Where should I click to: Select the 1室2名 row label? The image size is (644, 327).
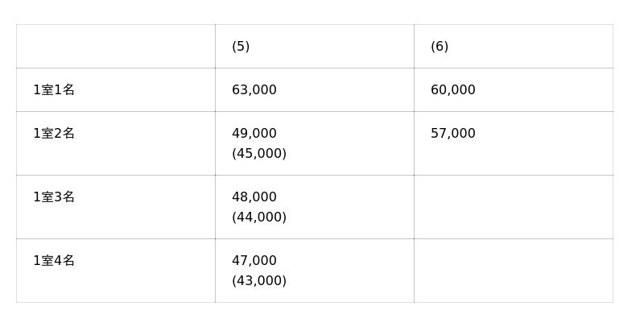point(54,134)
